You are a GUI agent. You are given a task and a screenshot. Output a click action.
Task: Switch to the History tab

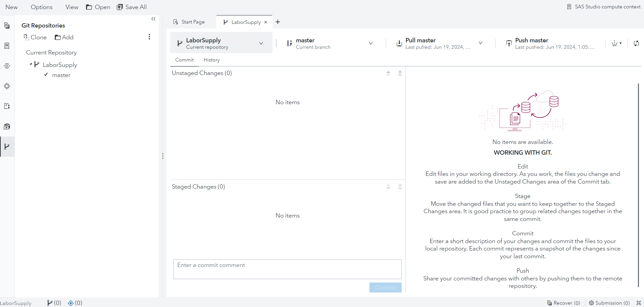[x=211, y=60]
